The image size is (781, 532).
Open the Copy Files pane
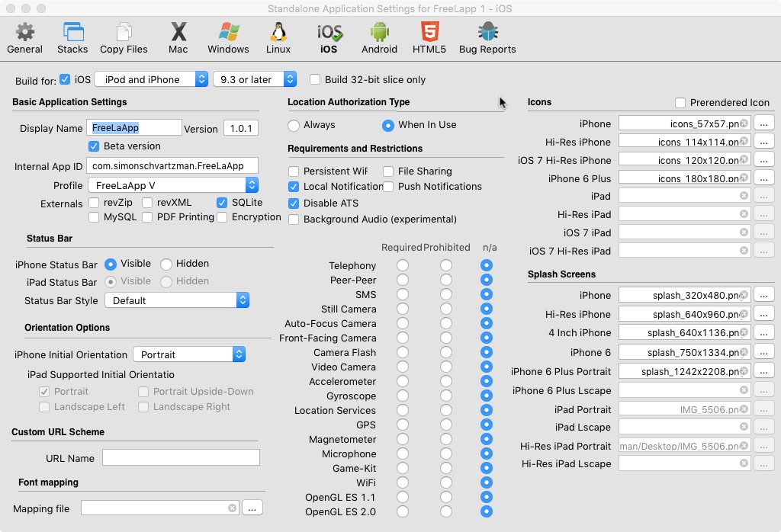point(124,38)
